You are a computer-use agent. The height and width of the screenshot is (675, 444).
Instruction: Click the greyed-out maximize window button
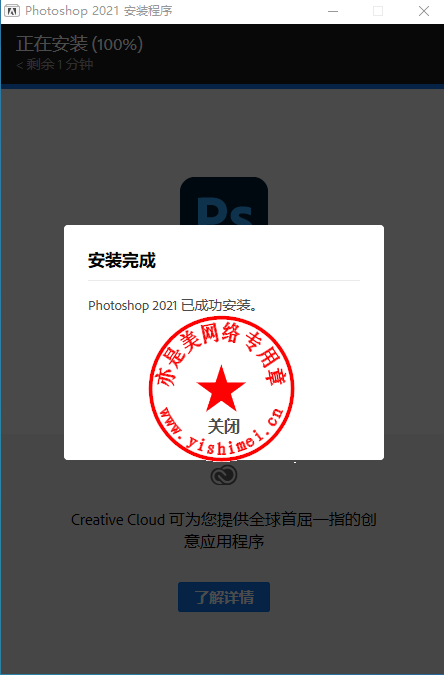378,11
